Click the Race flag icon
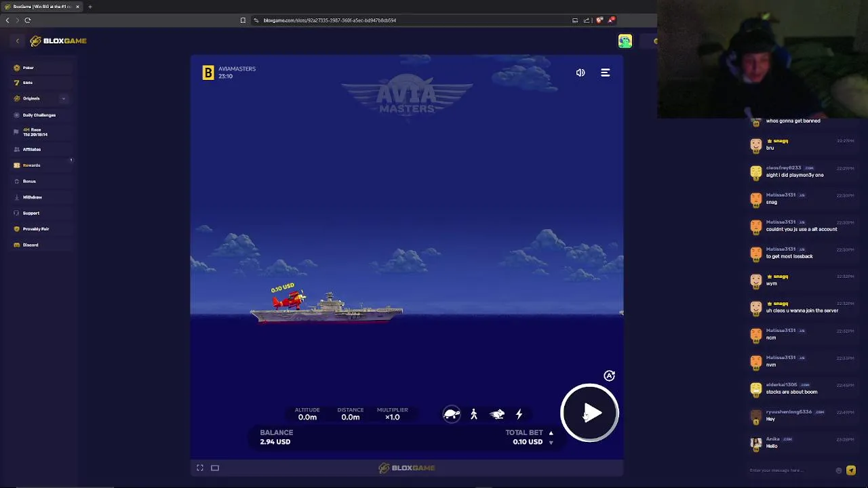868x488 pixels. (17, 132)
